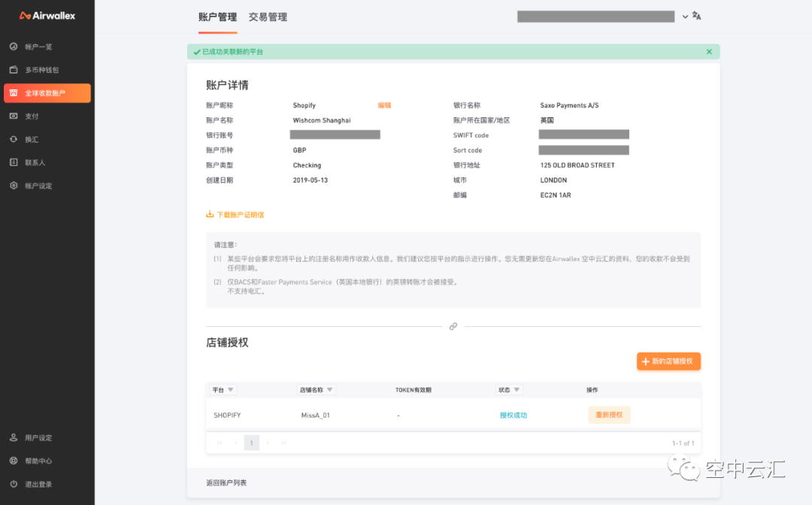
Task: Go to 联系人 contacts
Action: pos(35,162)
